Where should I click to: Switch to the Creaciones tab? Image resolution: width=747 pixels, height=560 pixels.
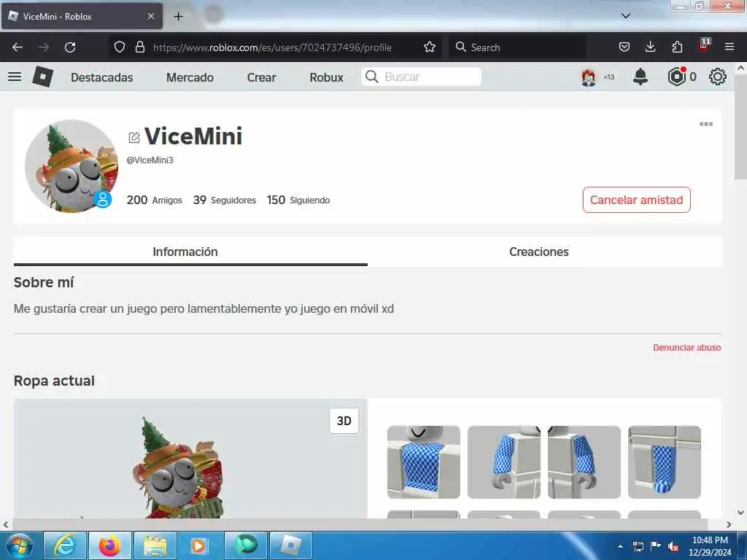tap(539, 252)
